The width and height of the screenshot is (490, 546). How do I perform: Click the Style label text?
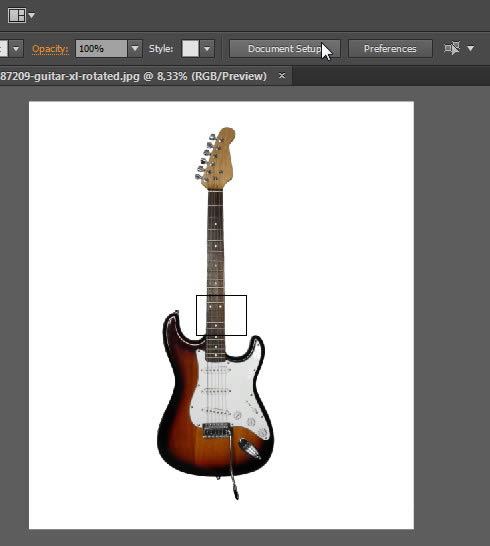pyautogui.click(x=161, y=49)
